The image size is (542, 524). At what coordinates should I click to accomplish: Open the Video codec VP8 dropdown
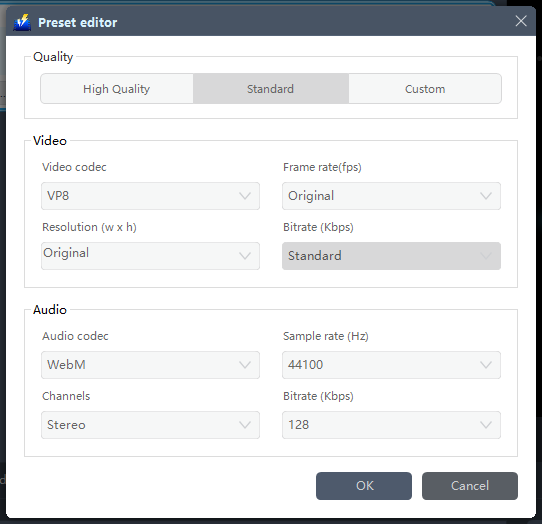[x=150, y=196]
